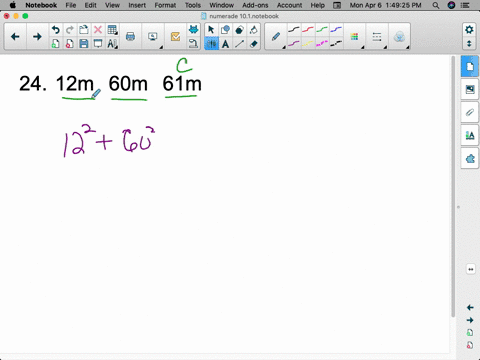This screenshot has height=360, width=480.
Task: Move sidebar to other side
Action: coord(471,269)
